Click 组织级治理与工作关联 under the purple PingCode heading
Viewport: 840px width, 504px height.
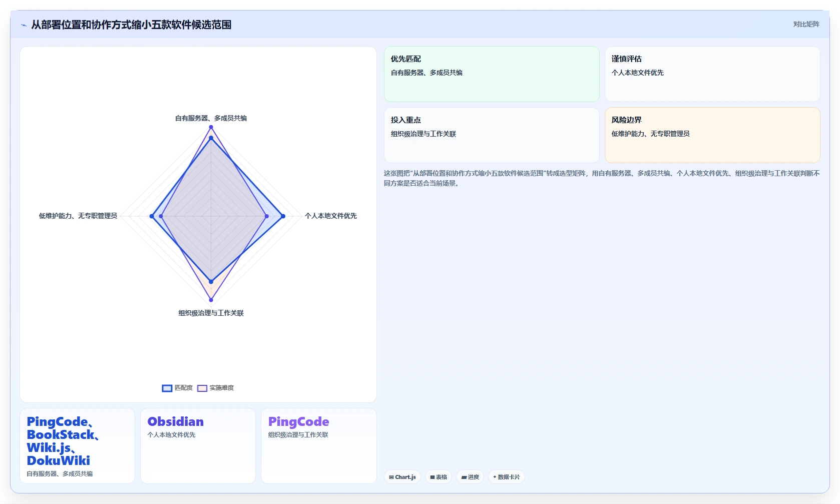(x=298, y=435)
